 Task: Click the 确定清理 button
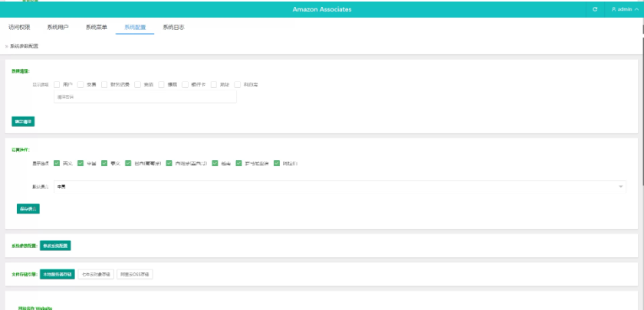(23, 122)
